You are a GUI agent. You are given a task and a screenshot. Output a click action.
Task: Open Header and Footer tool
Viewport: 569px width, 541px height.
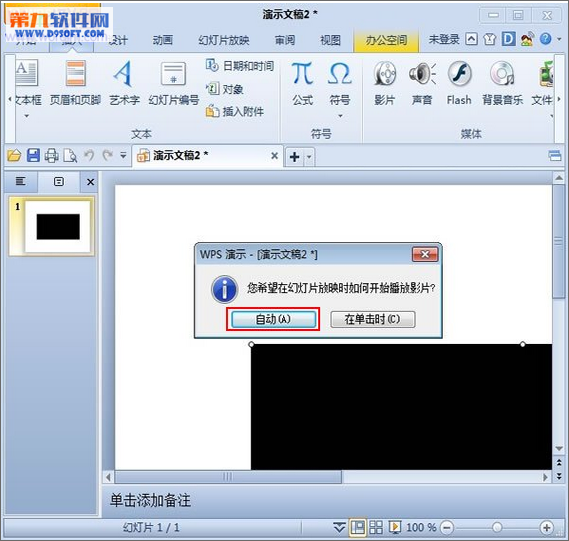click(75, 83)
